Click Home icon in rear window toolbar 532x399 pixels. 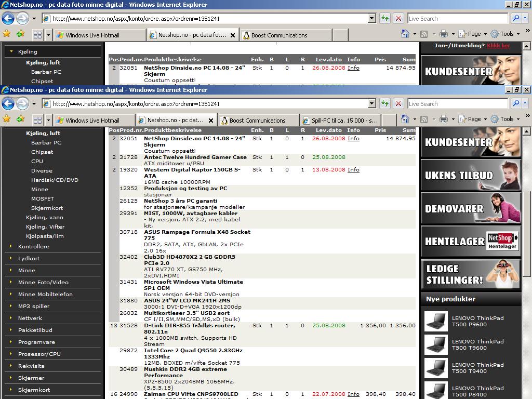405,34
